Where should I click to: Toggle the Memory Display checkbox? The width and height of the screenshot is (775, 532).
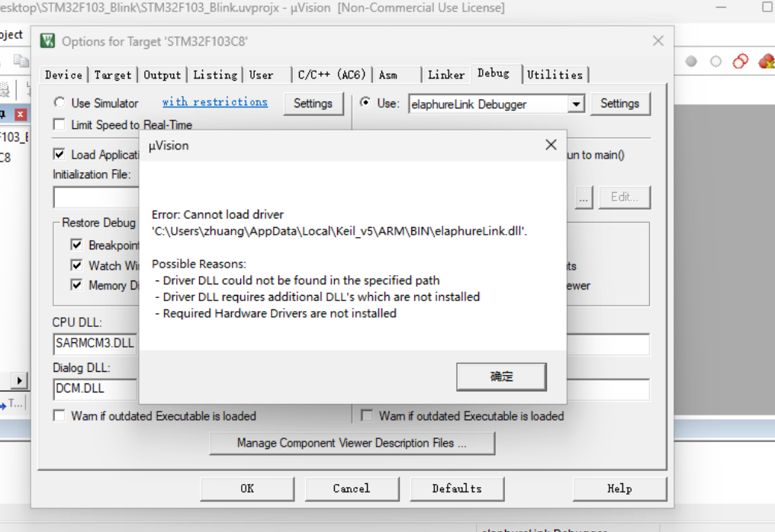click(76, 285)
